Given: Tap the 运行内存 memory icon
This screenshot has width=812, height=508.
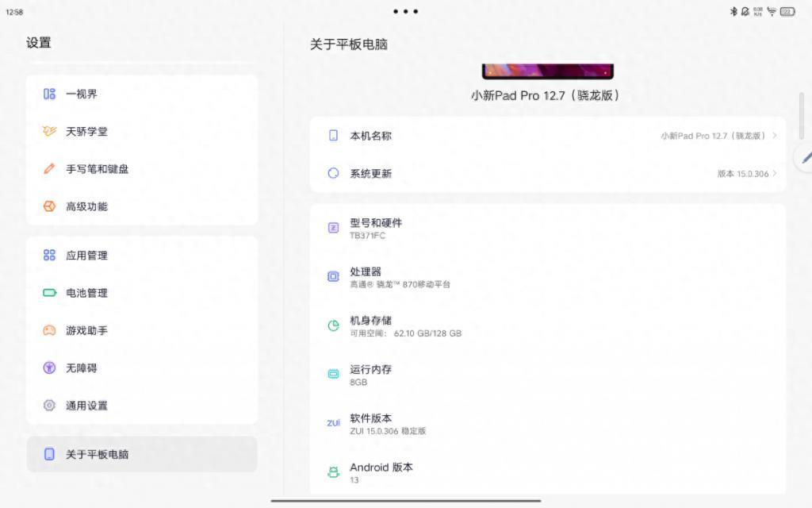Looking at the screenshot, I should point(334,375).
